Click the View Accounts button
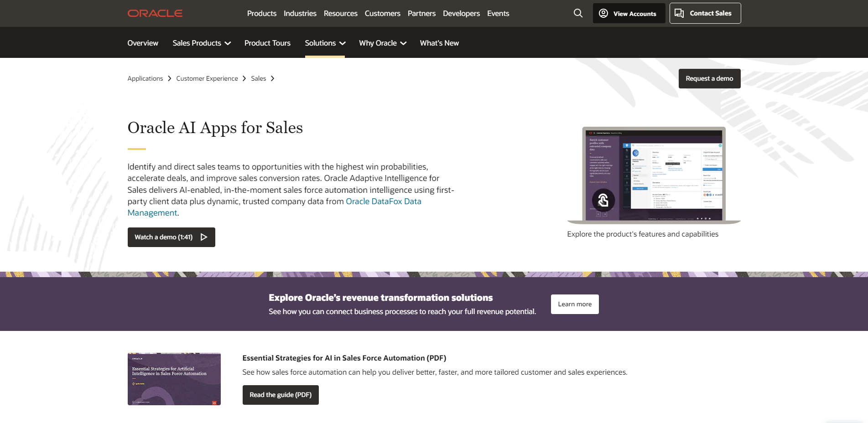The image size is (868, 423). 629,13
